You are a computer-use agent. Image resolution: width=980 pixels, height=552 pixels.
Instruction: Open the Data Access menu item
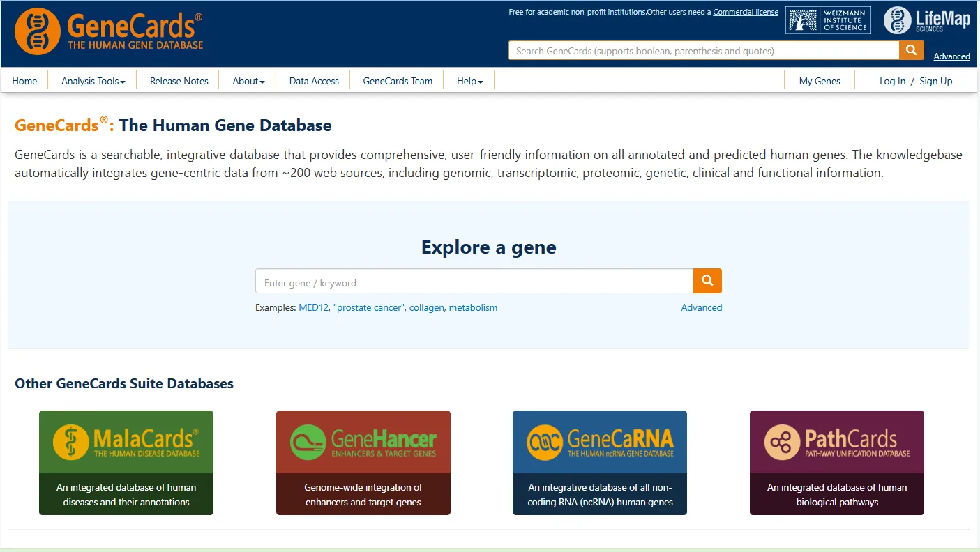(x=314, y=81)
